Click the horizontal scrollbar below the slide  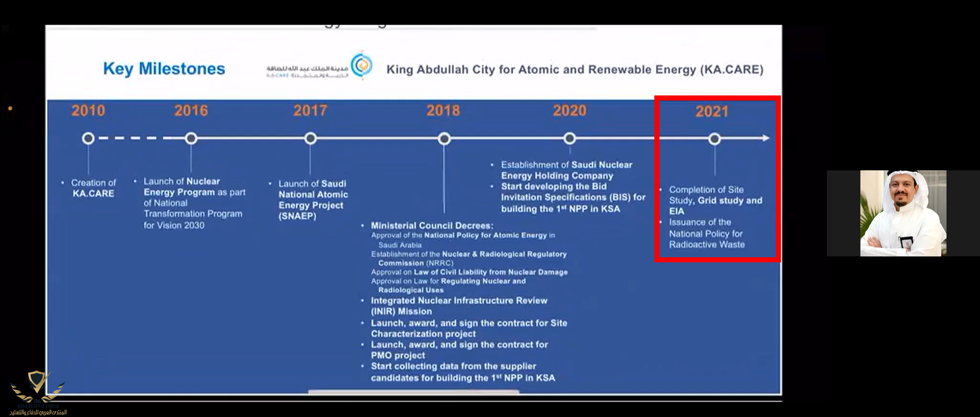tap(413, 392)
